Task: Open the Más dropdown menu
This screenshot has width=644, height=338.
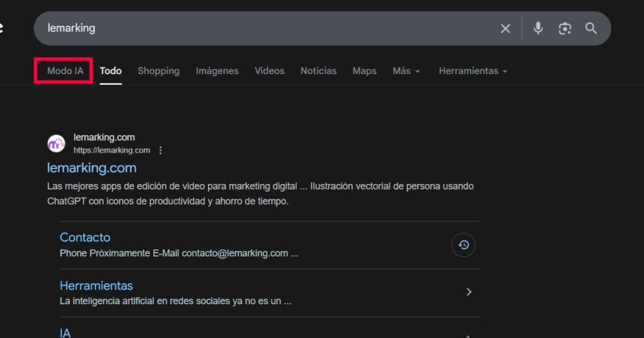Action: (x=406, y=71)
